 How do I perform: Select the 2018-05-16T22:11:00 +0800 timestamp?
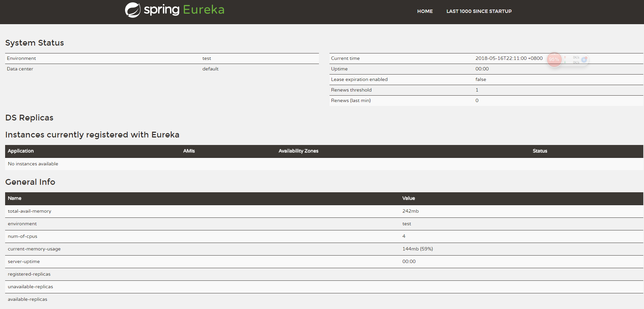pos(509,59)
